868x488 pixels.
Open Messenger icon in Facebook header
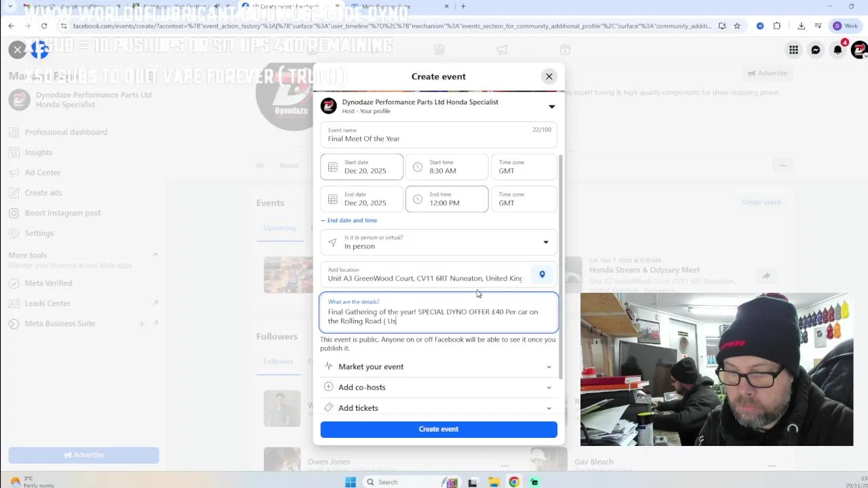pyautogui.click(x=816, y=49)
